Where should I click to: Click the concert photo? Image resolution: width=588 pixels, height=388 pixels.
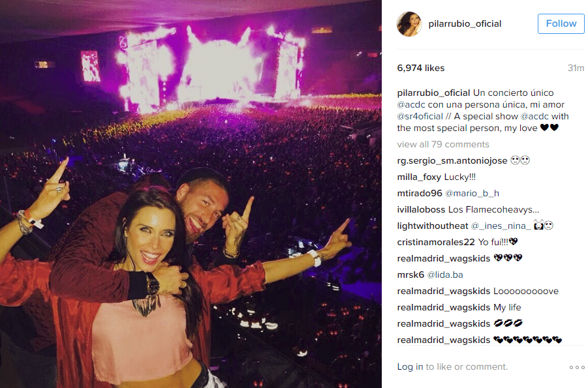click(191, 194)
